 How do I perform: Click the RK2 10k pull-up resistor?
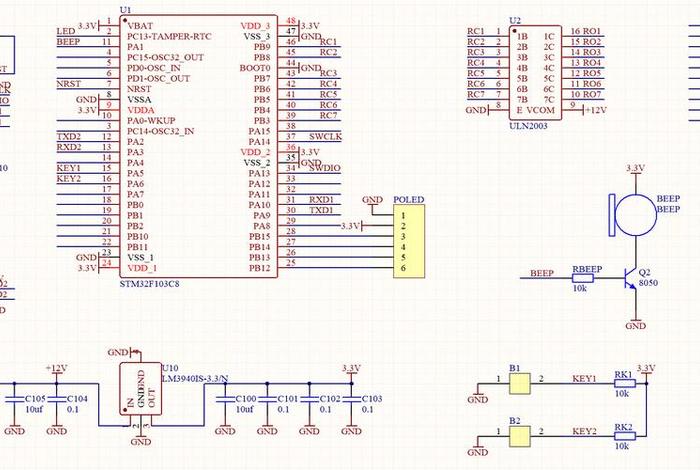tap(623, 437)
